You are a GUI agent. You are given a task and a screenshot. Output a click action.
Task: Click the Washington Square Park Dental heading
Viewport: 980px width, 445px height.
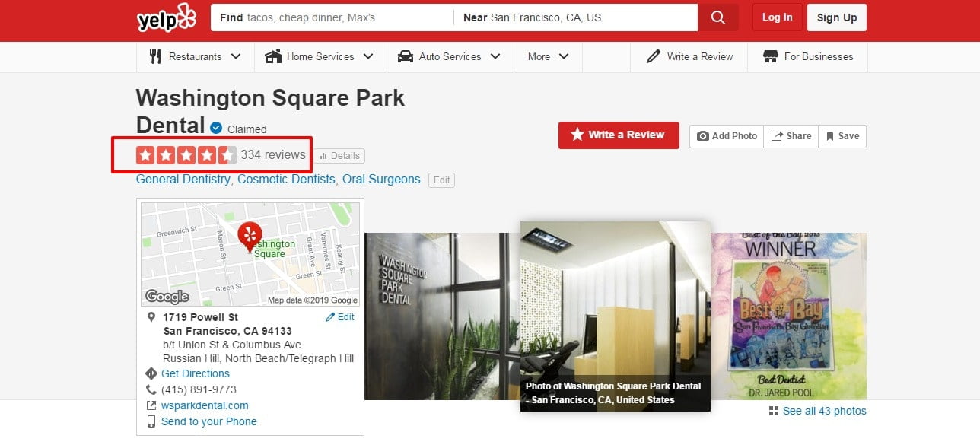270,111
